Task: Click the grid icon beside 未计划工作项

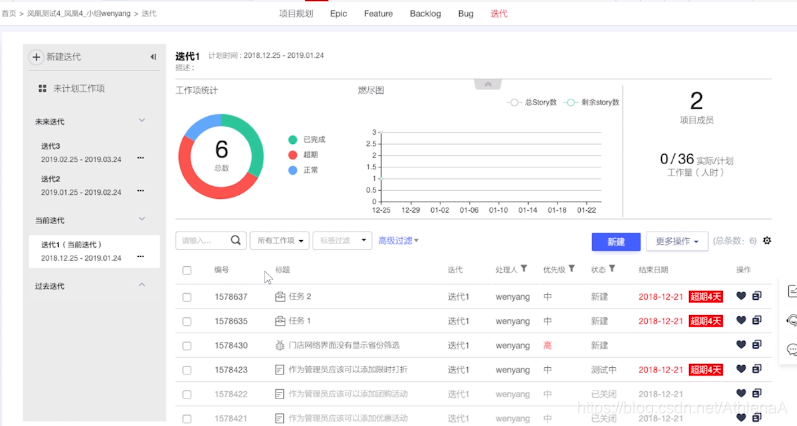Action: [43, 88]
